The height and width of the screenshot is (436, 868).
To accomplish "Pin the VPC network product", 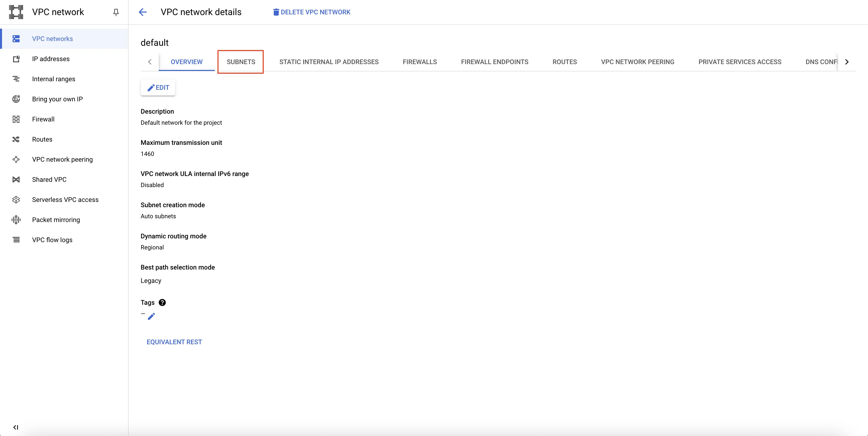I will (x=116, y=12).
